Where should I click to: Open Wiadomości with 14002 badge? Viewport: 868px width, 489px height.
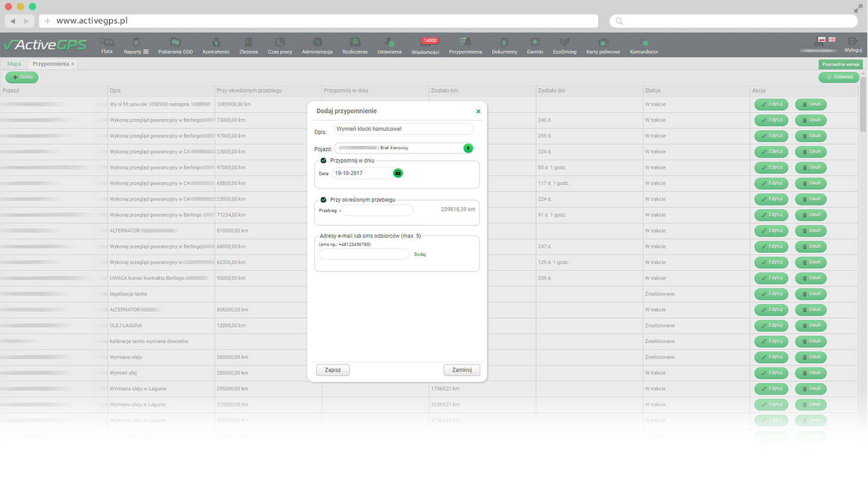click(x=430, y=45)
